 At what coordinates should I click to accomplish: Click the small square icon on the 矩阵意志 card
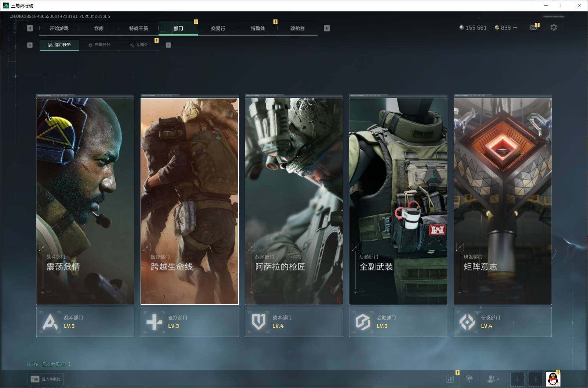[460, 247]
